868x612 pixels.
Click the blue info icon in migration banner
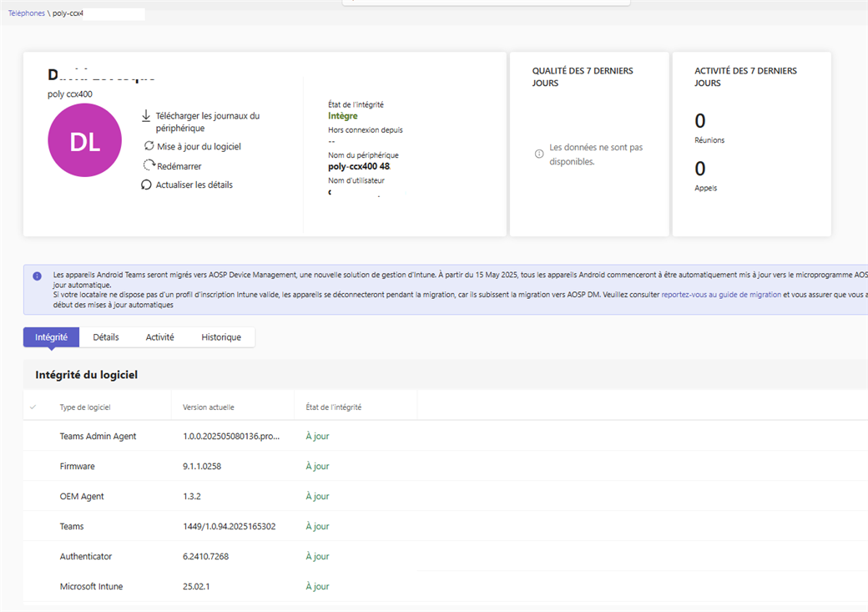[37, 276]
